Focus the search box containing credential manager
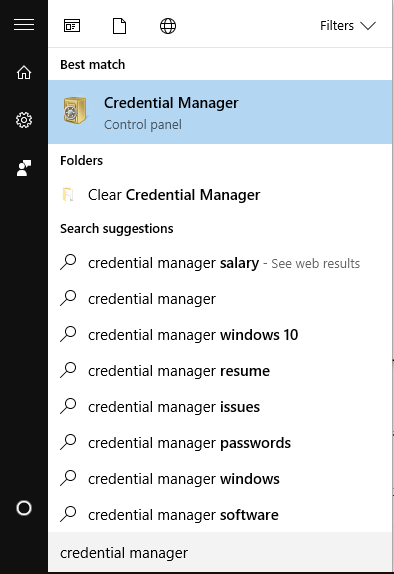The image size is (394, 574). click(220, 552)
